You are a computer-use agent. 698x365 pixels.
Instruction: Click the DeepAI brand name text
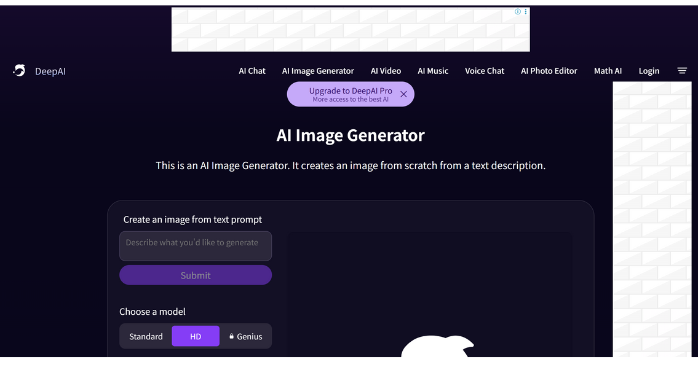[x=50, y=71]
